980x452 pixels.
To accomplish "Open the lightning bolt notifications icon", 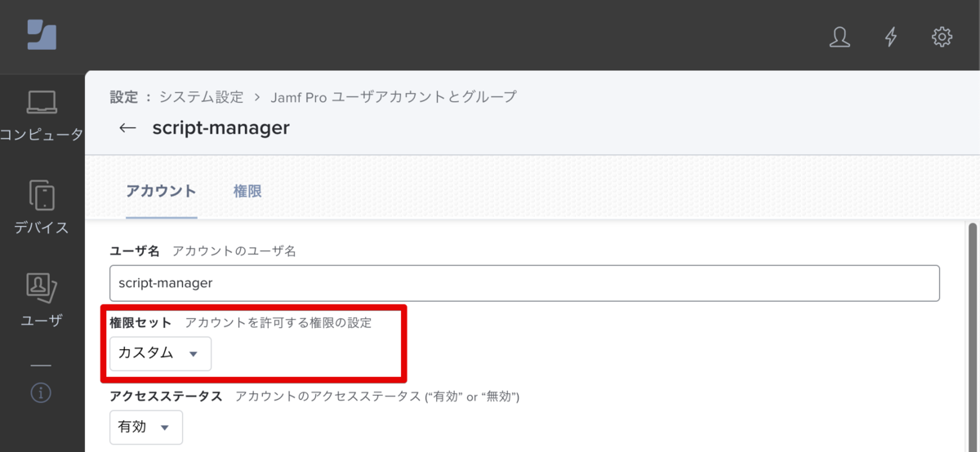I will 891,37.
